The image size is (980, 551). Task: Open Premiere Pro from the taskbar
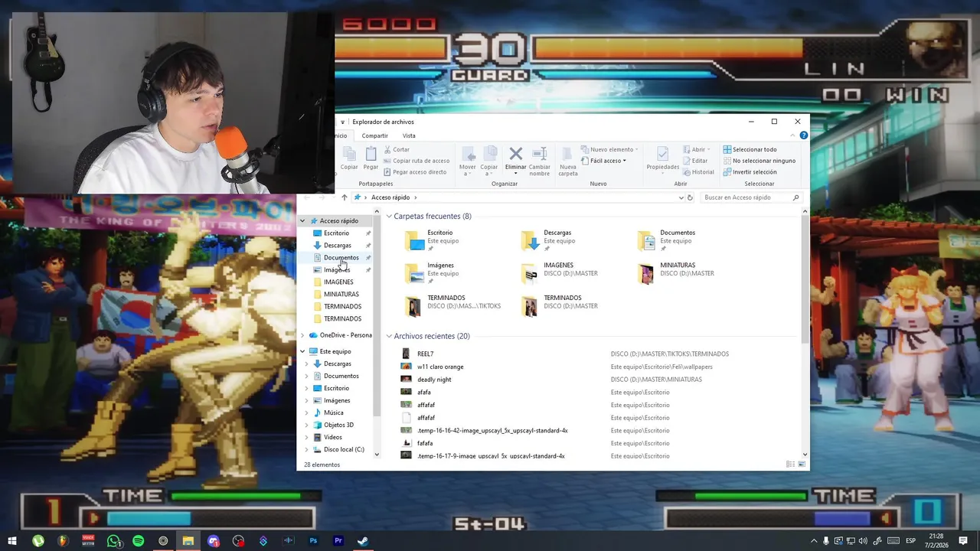(338, 541)
